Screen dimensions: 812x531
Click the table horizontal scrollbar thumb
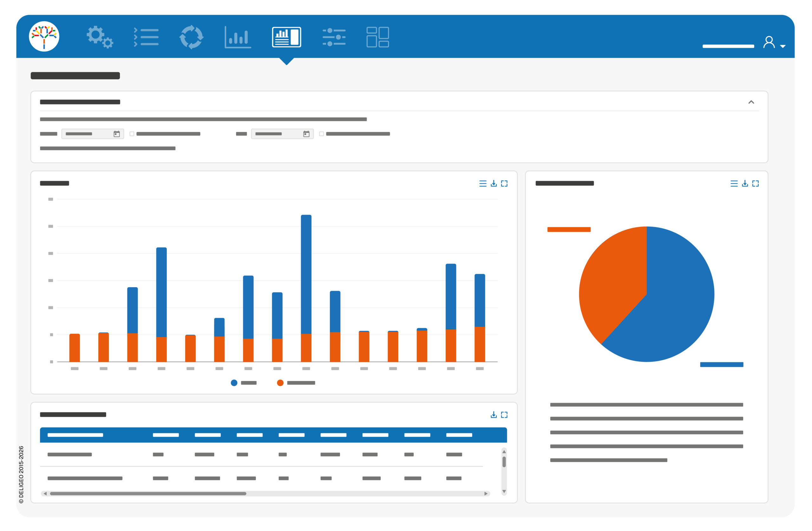pos(148,494)
